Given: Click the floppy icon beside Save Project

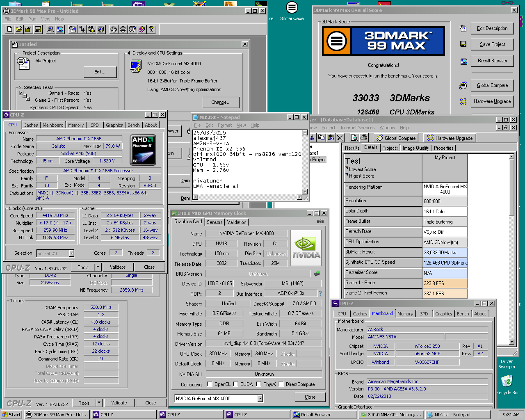Looking at the screenshot, I should 463,44.
